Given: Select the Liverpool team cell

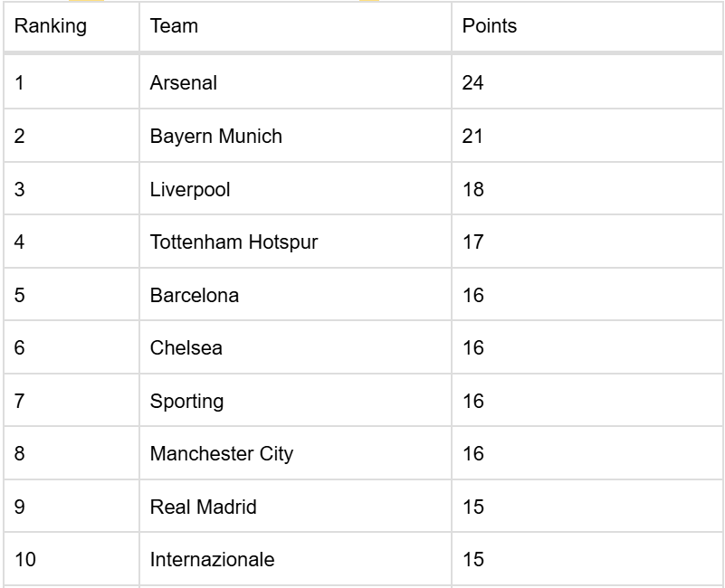Looking at the screenshot, I should click(x=190, y=189).
